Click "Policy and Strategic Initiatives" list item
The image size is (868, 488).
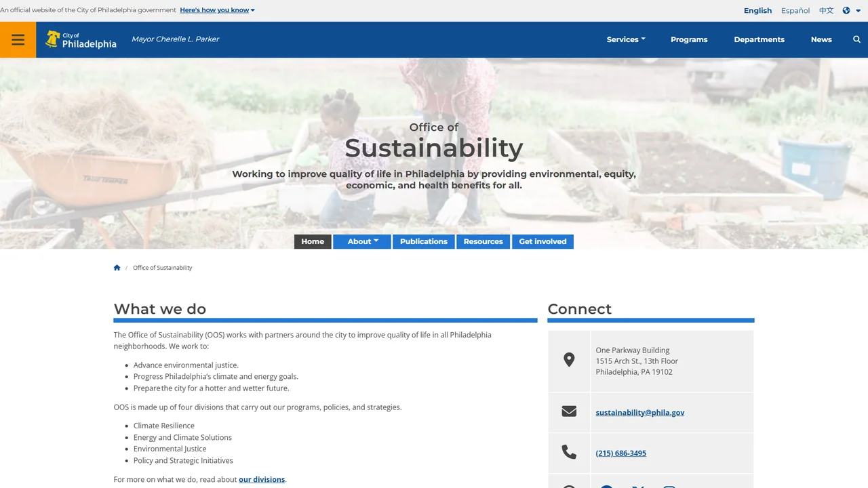coord(183,460)
